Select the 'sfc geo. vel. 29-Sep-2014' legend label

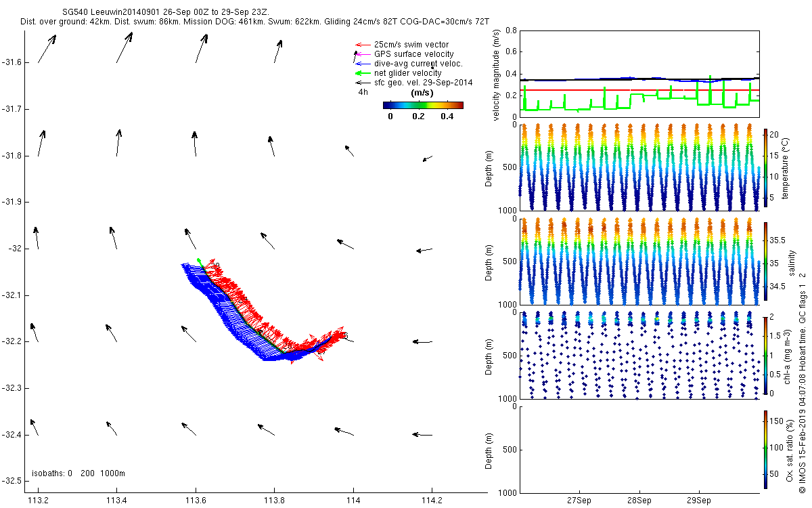click(424, 83)
